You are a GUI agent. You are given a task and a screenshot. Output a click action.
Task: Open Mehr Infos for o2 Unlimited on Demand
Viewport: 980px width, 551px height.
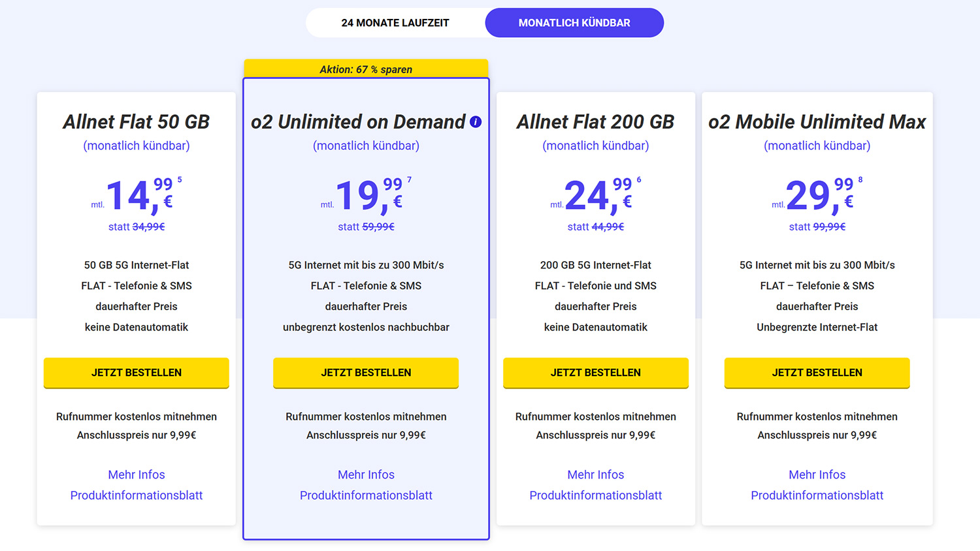[366, 475]
